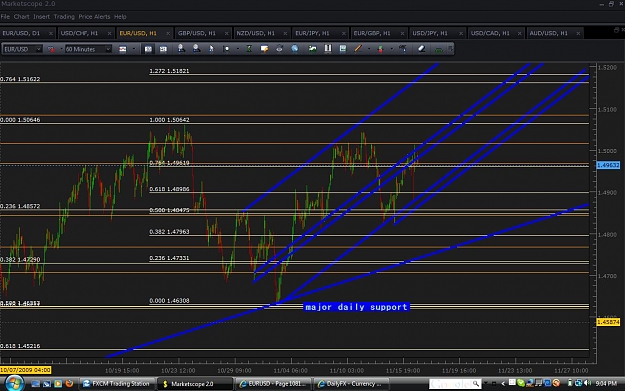Screen dimensions: 625x391
Task: Click the crosshair mode icon
Action: pos(226,49)
